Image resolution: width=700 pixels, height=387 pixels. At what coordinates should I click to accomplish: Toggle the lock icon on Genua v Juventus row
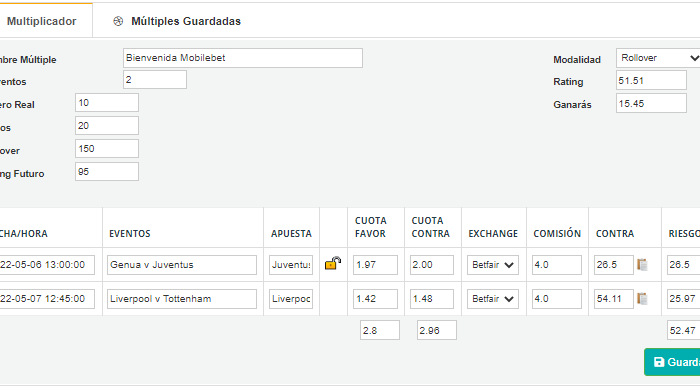pyautogui.click(x=333, y=263)
